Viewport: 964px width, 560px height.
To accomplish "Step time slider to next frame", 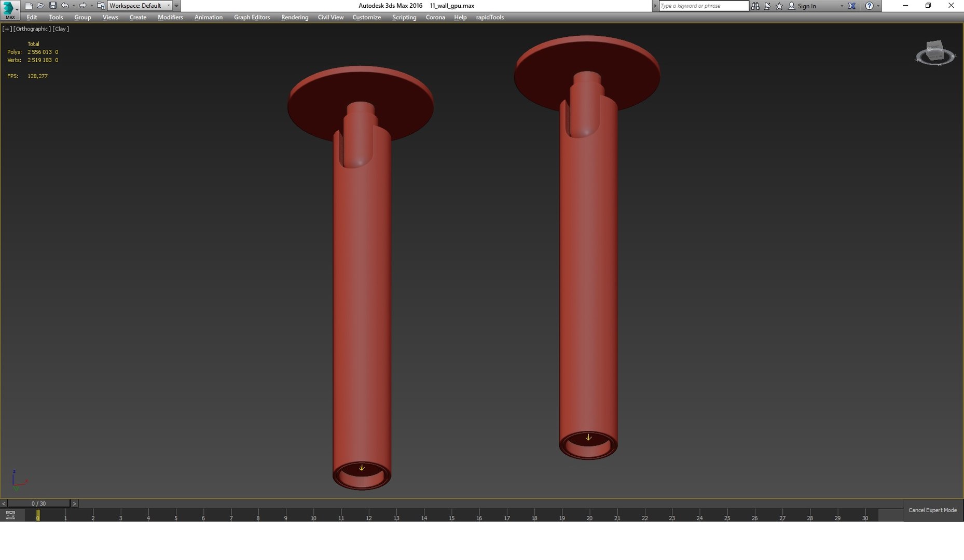I will click(x=74, y=503).
